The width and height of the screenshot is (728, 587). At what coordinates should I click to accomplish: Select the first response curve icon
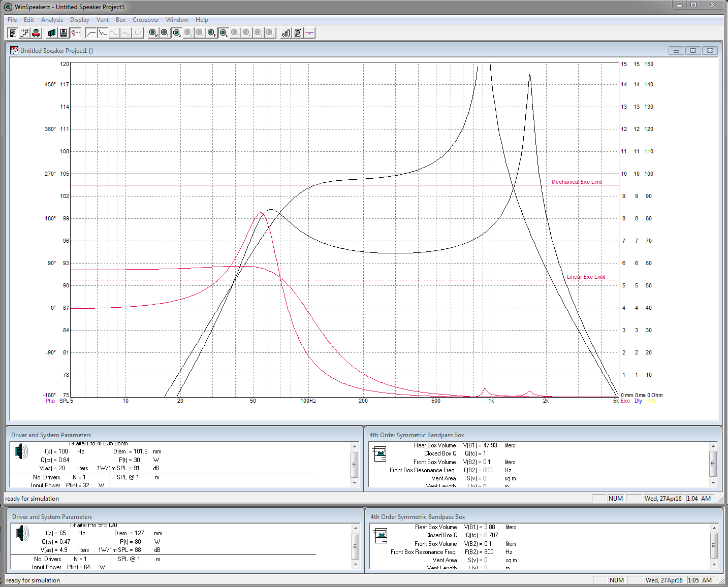(91, 33)
